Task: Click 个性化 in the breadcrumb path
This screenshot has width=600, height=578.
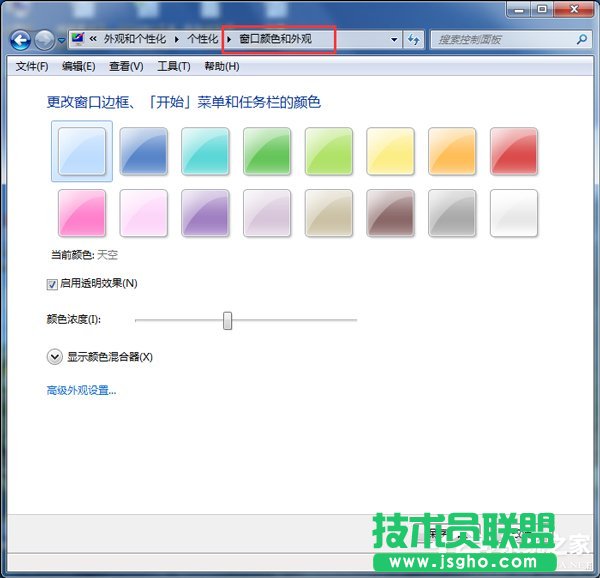Action: [201, 39]
